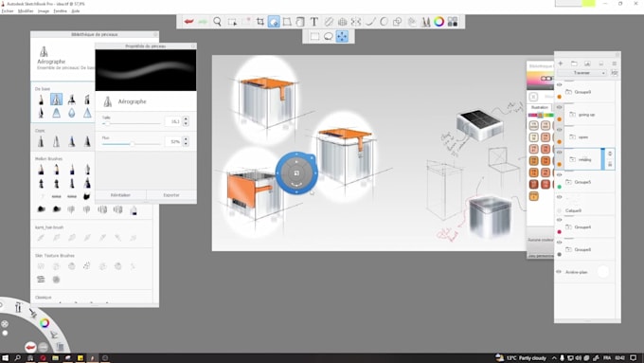Click the green Redo arrow in toolbar
The image size is (644, 363).
[203, 22]
